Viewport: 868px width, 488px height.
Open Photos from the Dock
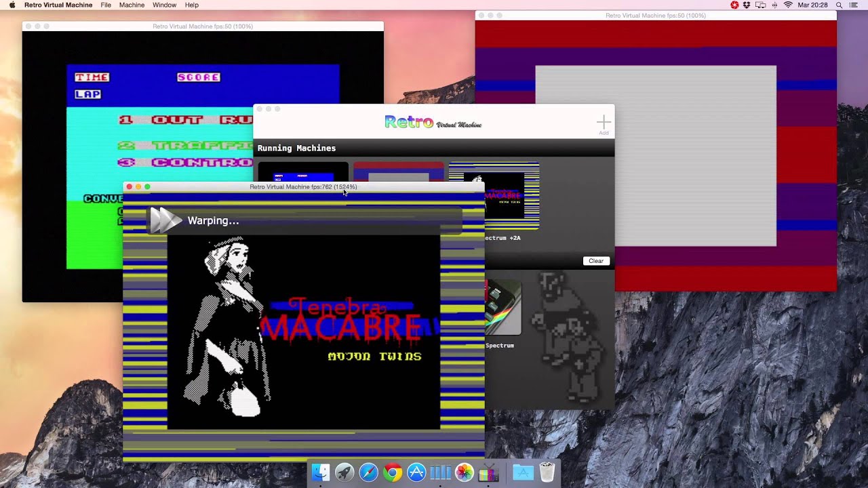pos(465,472)
